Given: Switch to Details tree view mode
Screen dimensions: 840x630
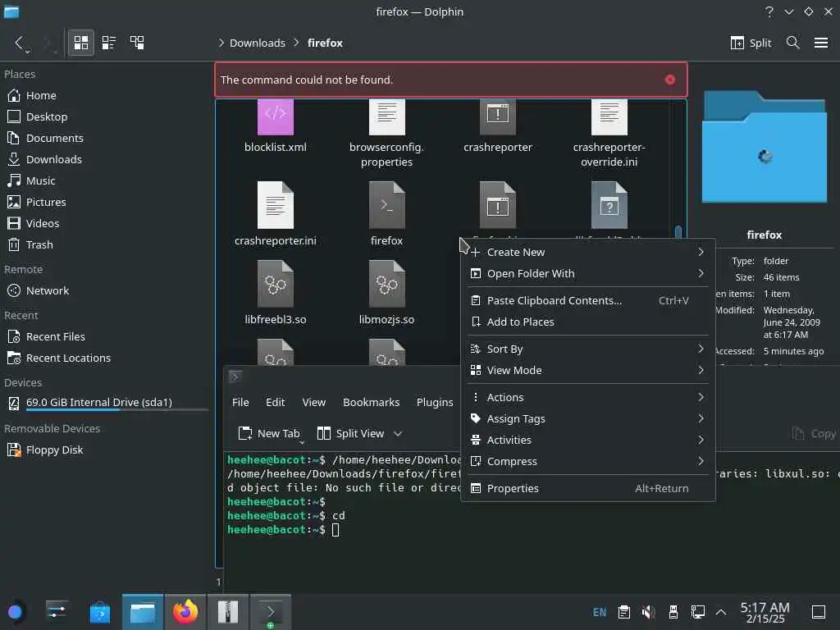Looking at the screenshot, I should 137,43.
